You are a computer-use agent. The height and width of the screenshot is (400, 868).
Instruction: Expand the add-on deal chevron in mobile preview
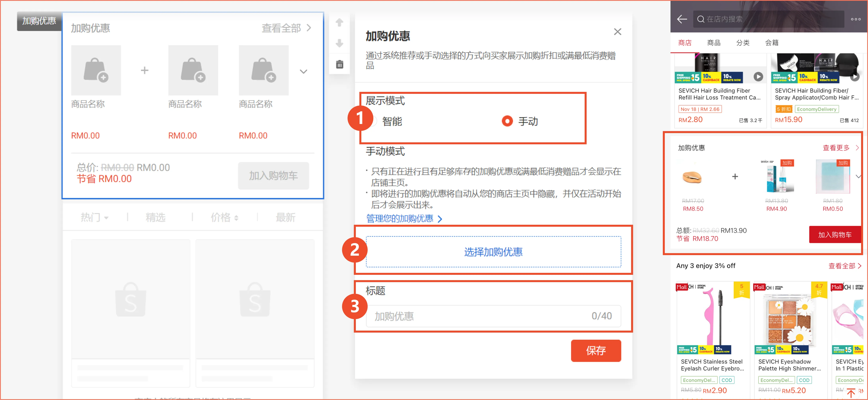(x=858, y=176)
